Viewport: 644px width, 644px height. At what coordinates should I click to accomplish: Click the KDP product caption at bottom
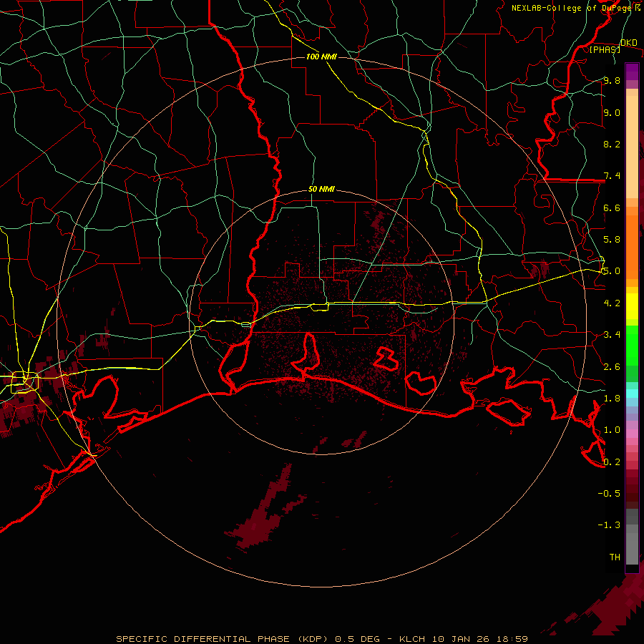[x=322, y=639]
